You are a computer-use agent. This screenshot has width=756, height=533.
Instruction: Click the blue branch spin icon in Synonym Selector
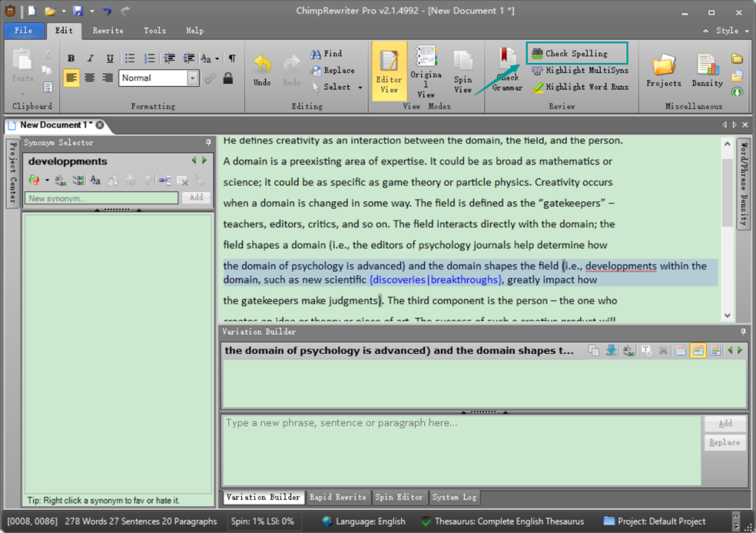(x=165, y=180)
